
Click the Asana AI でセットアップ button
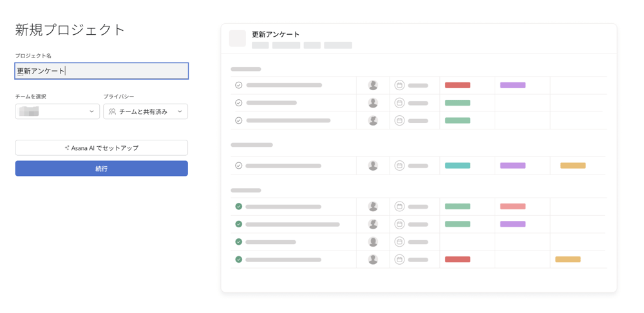(x=102, y=148)
